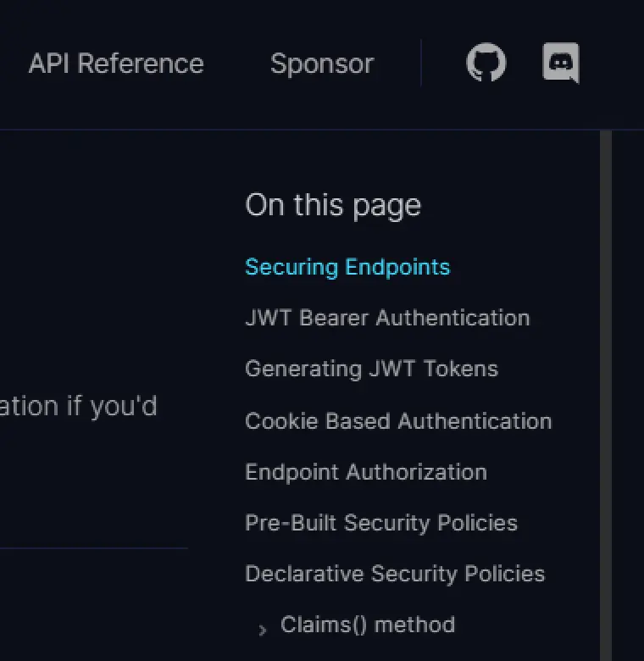
Task: Open the Discord chat icon
Action: point(561,63)
